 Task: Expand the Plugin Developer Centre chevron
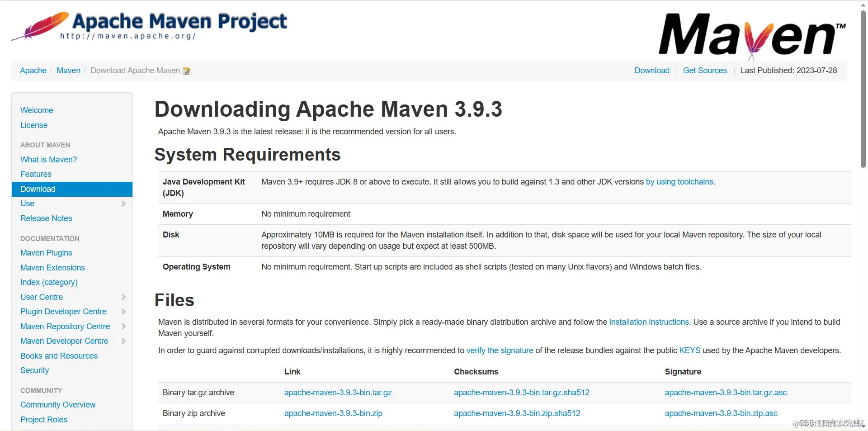(123, 312)
